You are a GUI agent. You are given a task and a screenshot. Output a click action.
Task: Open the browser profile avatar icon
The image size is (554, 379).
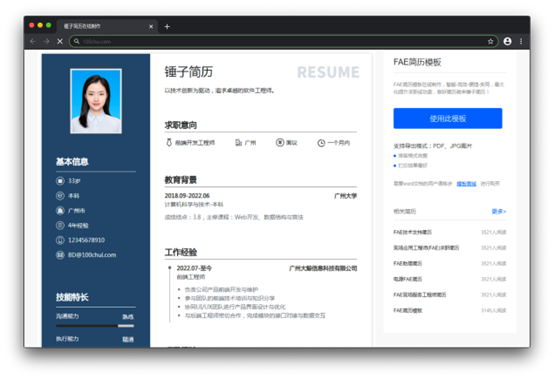(x=507, y=41)
